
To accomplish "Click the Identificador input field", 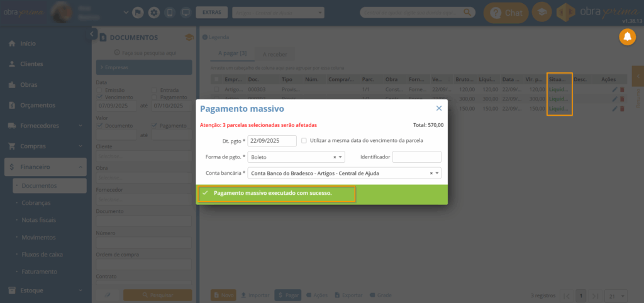I will pos(416,157).
